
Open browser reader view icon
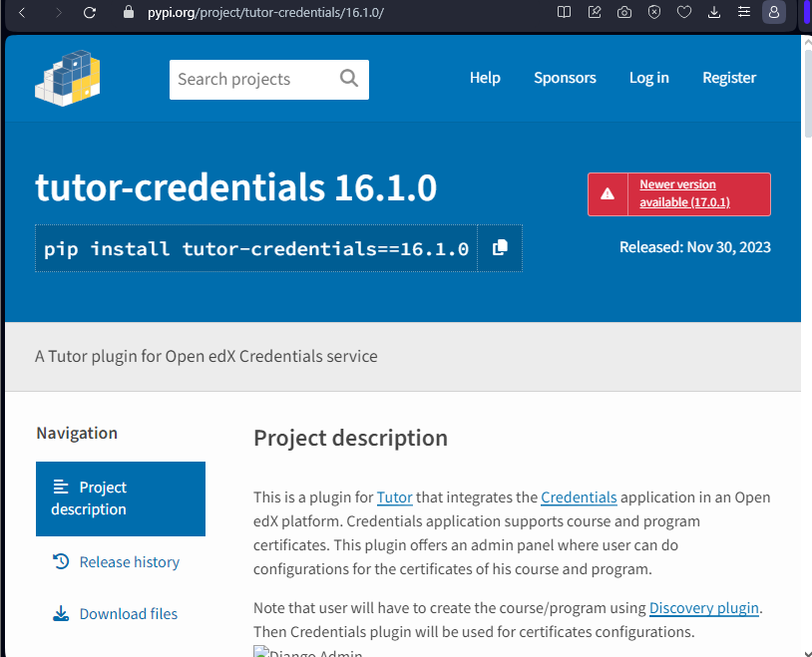tap(564, 12)
